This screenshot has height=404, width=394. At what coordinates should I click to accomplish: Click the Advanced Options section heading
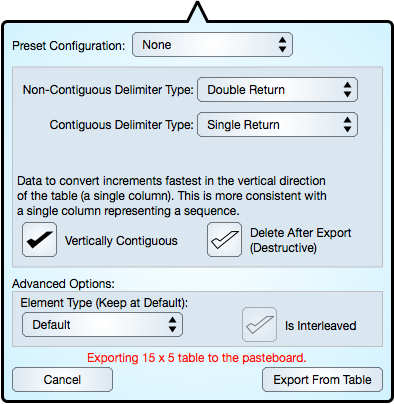(x=63, y=284)
